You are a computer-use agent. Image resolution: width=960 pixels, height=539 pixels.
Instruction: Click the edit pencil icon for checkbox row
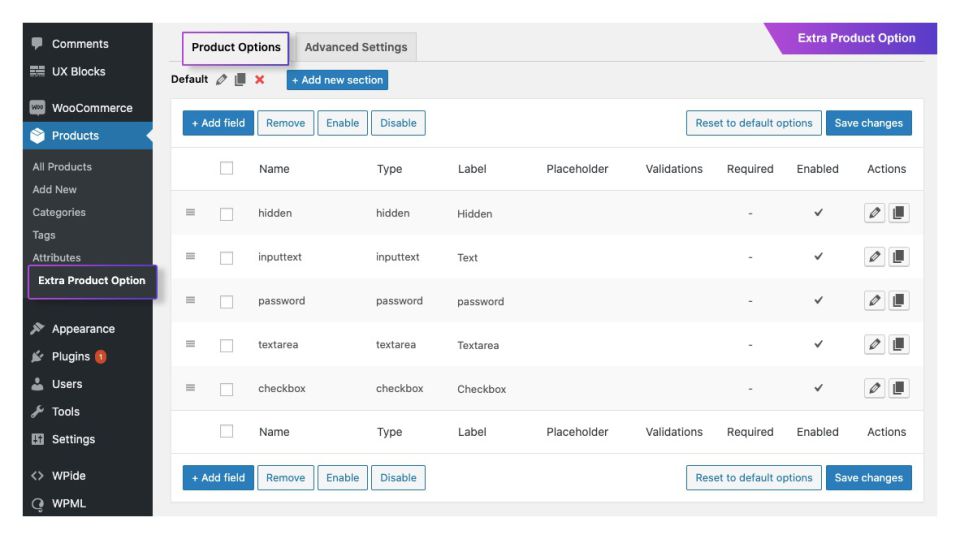(x=875, y=389)
